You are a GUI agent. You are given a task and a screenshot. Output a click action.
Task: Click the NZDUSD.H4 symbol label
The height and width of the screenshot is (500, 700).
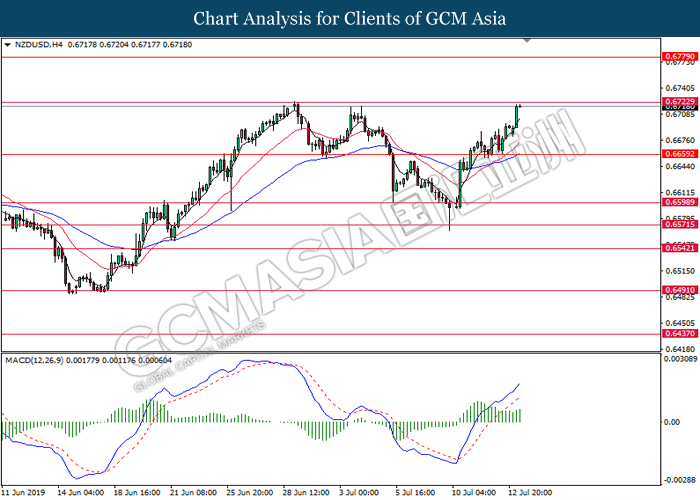37,45
